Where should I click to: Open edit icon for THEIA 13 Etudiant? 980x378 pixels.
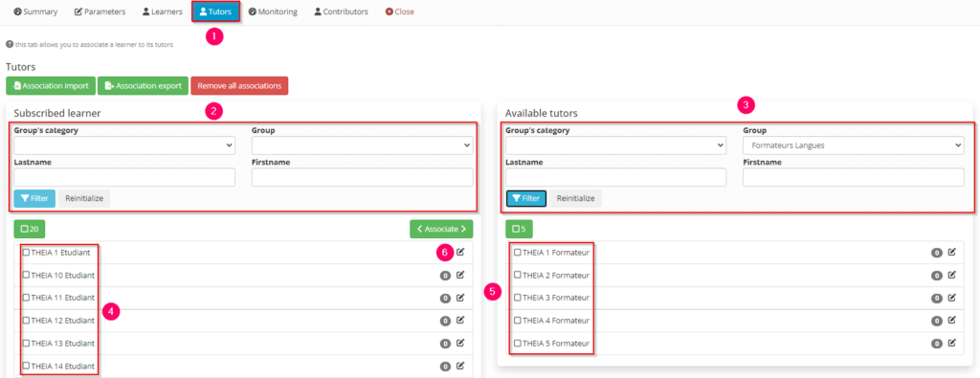(x=460, y=343)
